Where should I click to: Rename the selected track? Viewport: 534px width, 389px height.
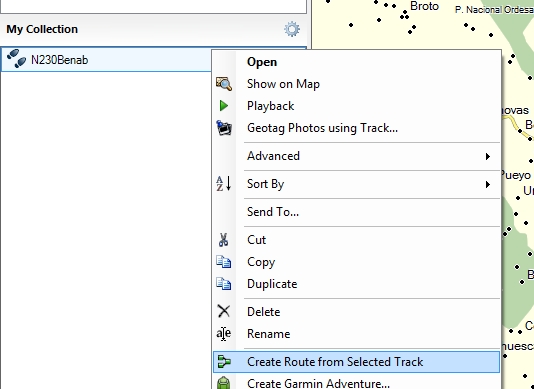click(x=357, y=334)
